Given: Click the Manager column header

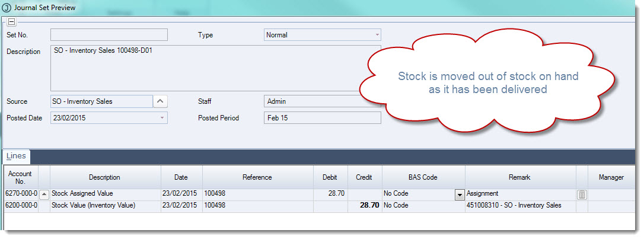Looking at the screenshot, I should coord(611,177).
